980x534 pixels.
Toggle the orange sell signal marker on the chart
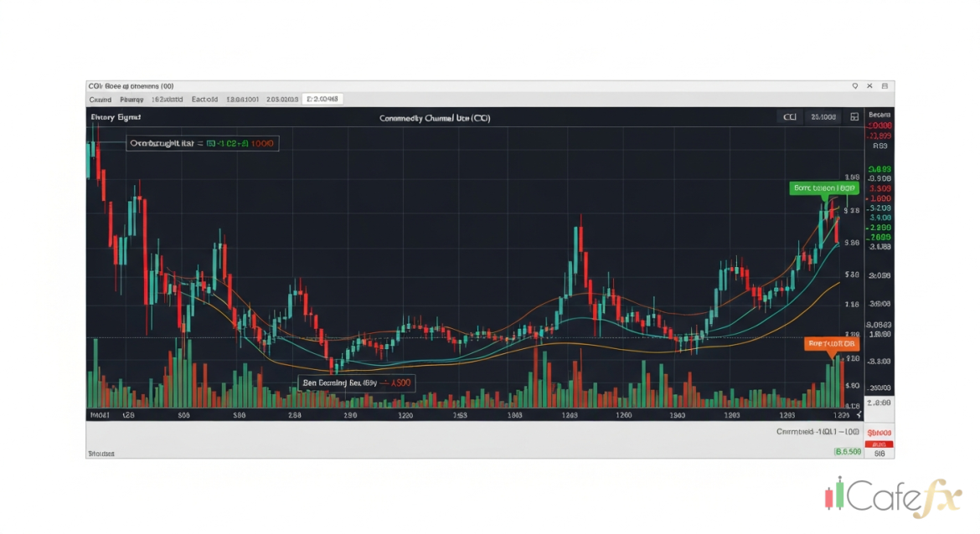click(832, 343)
